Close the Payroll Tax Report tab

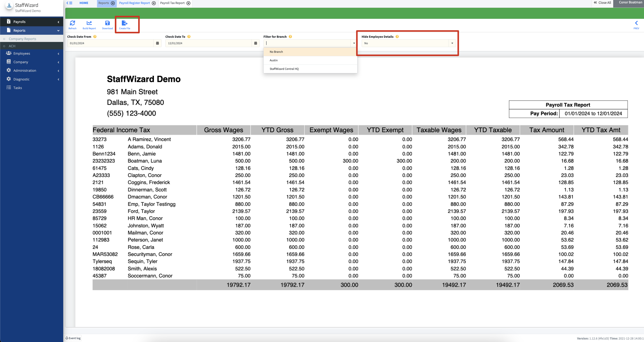[189, 3]
